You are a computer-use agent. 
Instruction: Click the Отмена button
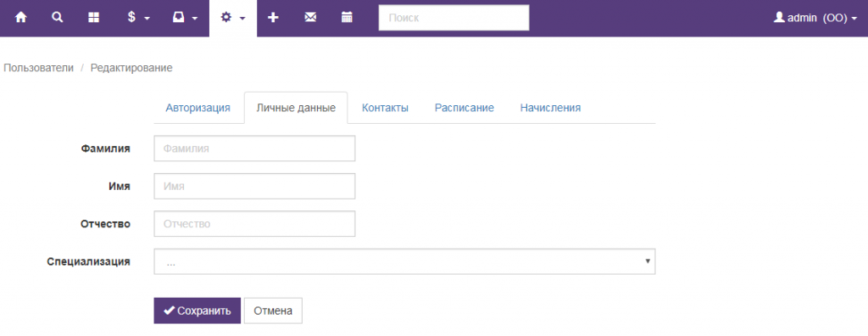click(x=273, y=311)
